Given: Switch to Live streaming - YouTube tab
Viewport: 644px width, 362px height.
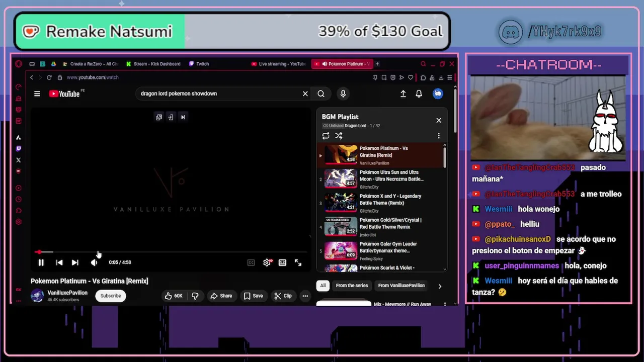Looking at the screenshot, I should [x=279, y=64].
